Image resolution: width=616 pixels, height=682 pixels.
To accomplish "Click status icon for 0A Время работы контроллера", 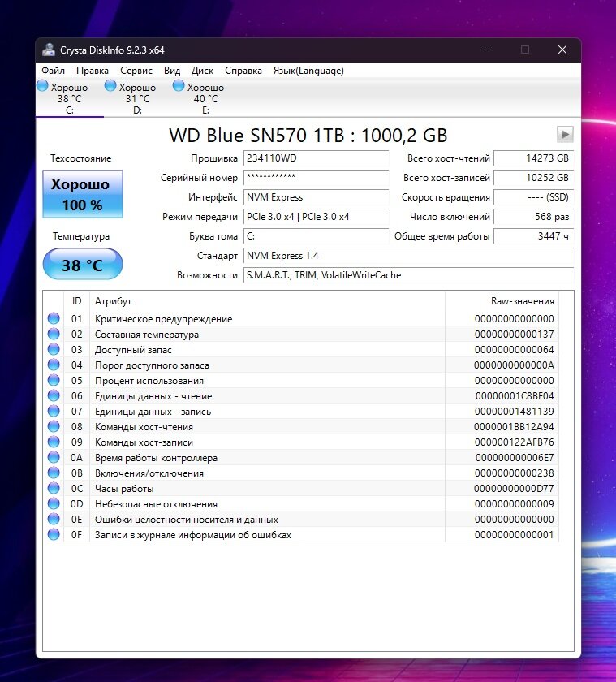I will click(x=54, y=457).
